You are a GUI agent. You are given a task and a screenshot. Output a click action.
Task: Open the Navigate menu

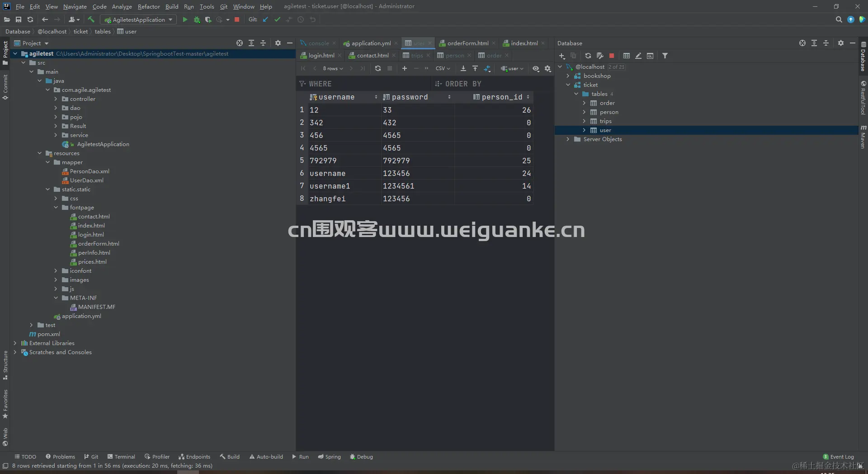pos(75,6)
